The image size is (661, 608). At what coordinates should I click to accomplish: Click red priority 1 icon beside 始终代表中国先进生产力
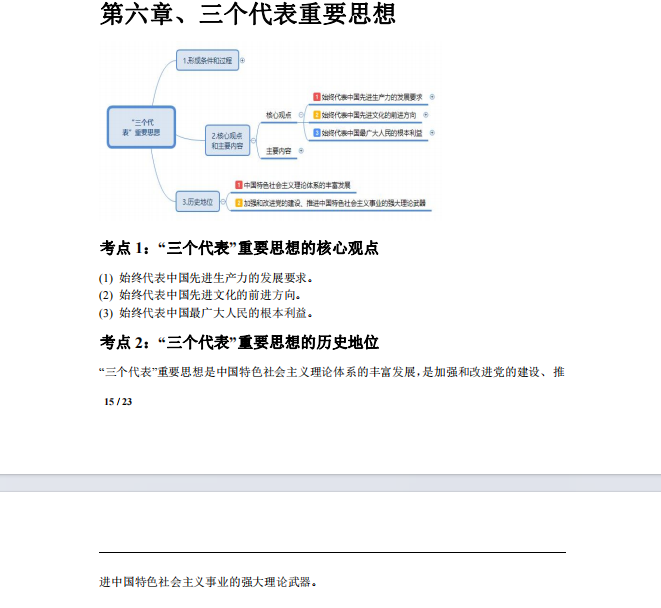click(317, 97)
